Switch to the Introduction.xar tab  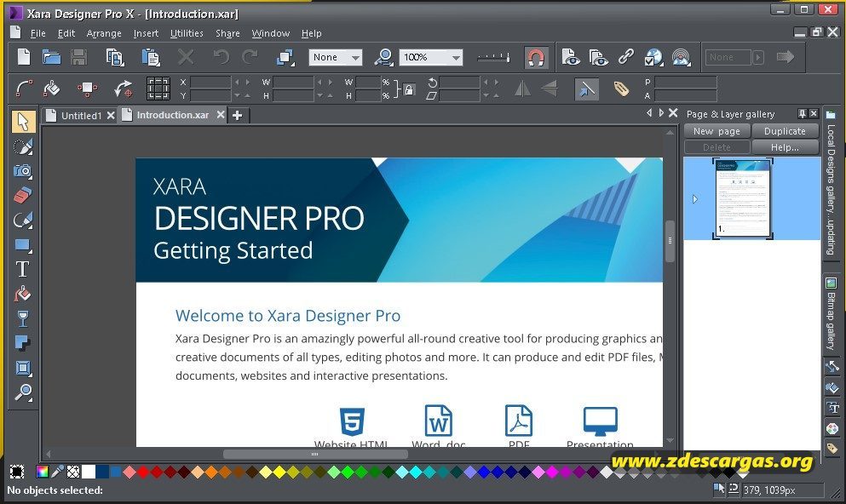click(x=172, y=115)
